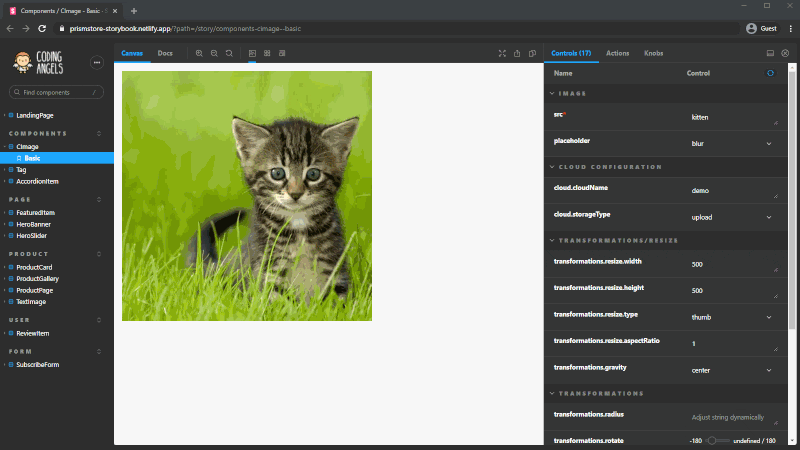Open canvas in new tab
800x450 pixels.
pos(517,53)
